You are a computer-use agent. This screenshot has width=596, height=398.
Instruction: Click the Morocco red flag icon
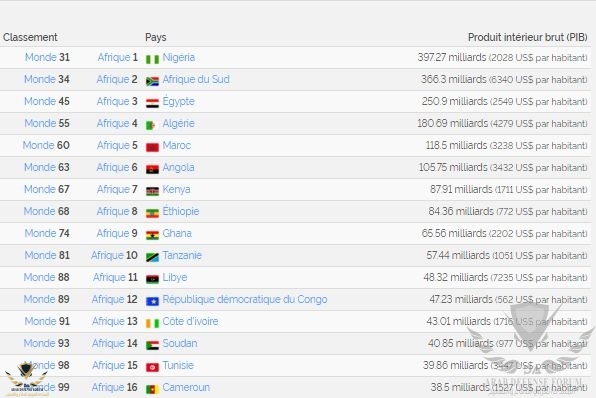coord(152,147)
